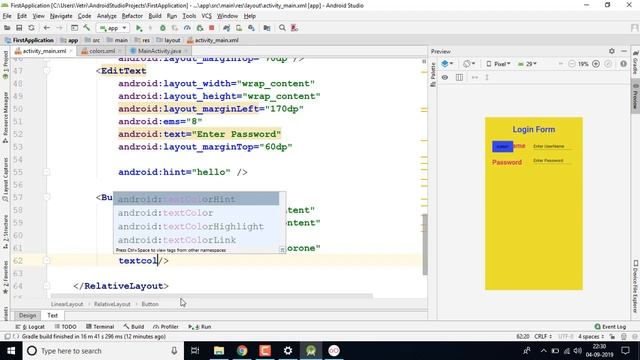Open the SDK Manager icon
640x360 pixels.
point(251,28)
